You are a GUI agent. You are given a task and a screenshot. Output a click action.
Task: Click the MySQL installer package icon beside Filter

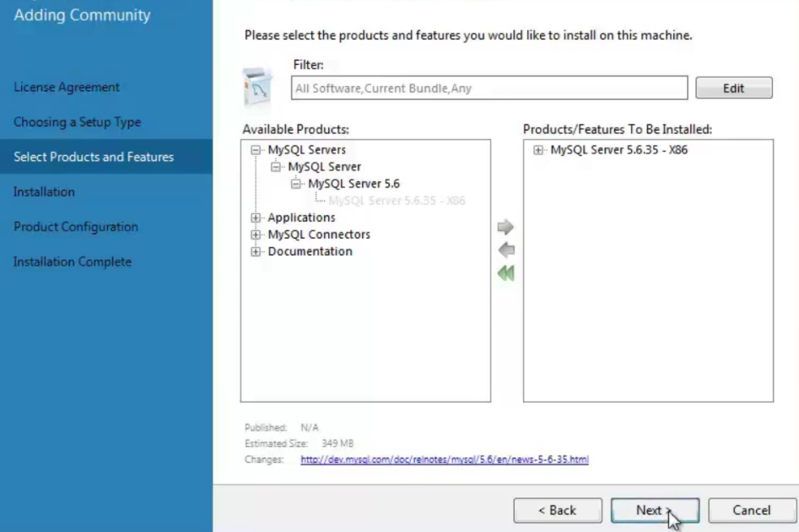(256, 87)
